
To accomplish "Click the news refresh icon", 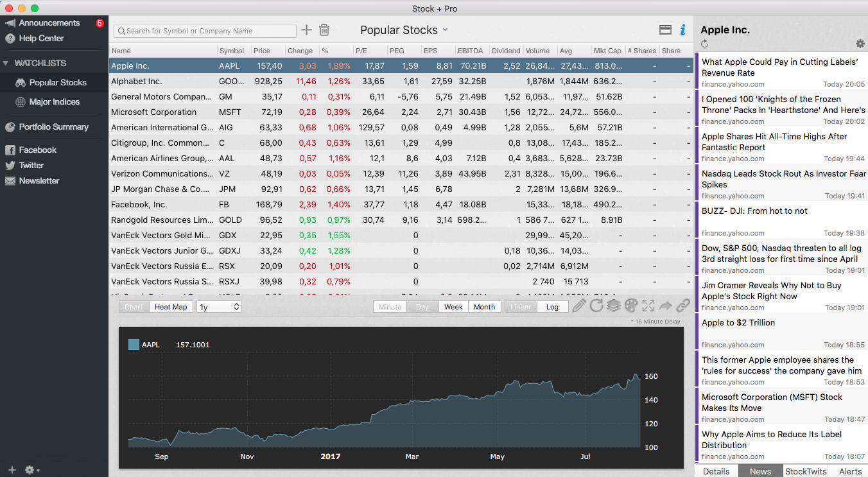I will (x=704, y=44).
